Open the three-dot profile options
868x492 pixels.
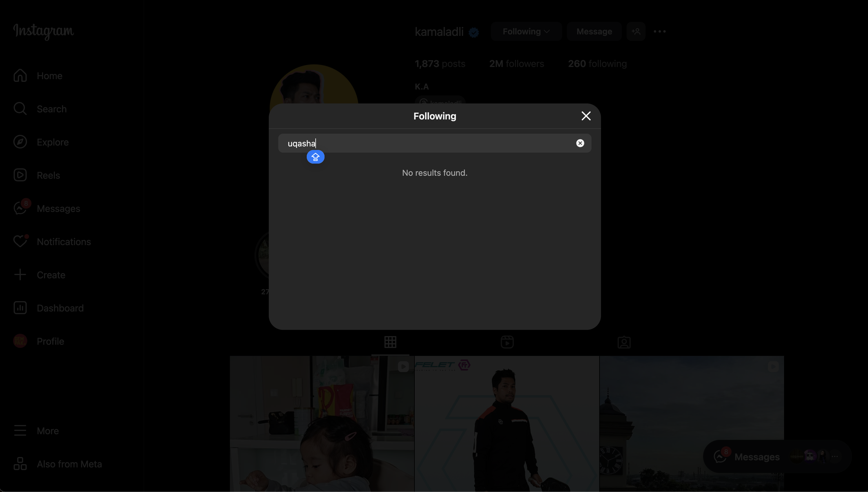coord(659,31)
